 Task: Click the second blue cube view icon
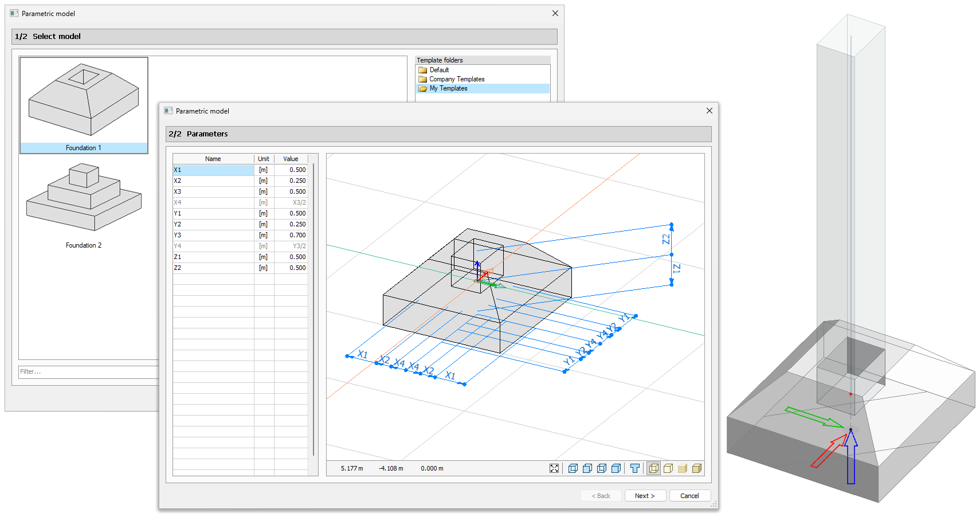587,468
